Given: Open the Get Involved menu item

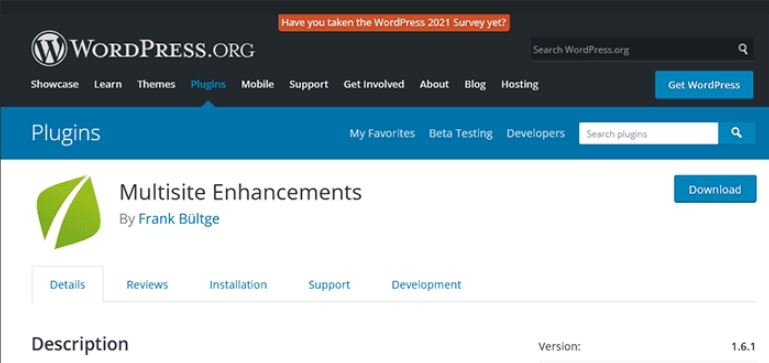Looking at the screenshot, I should tap(374, 84).
